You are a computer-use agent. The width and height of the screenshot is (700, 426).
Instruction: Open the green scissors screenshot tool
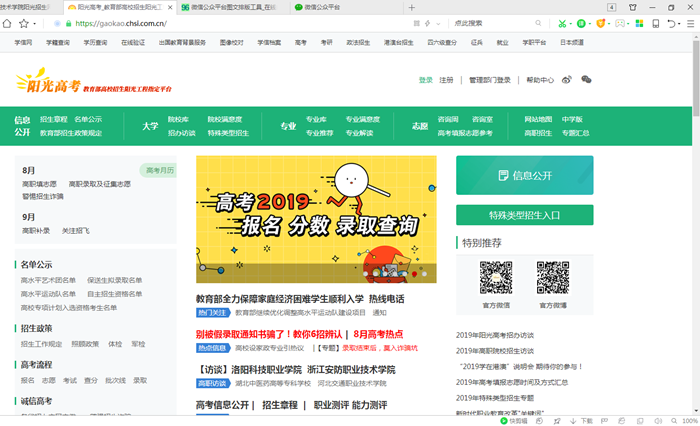(x=562, y=24)
